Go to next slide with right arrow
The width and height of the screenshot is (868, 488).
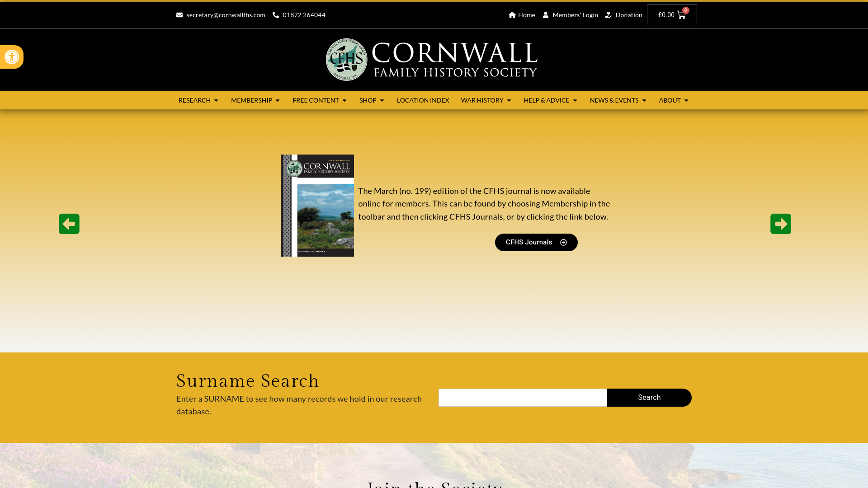(x=781, y=224)
